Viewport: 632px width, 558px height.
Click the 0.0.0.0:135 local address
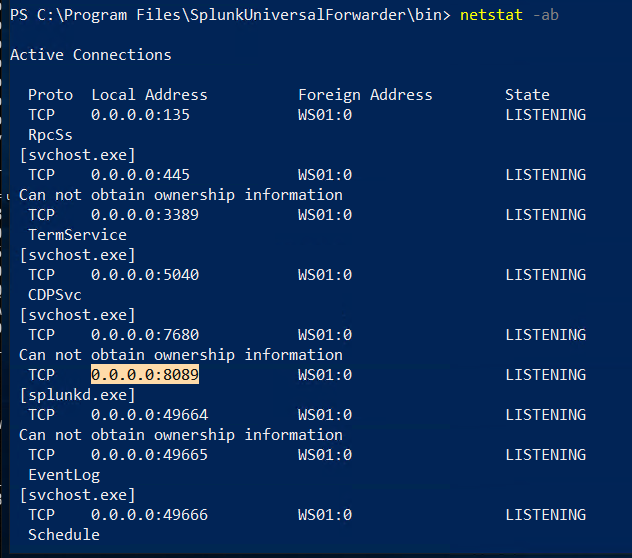(x=140, y=115)
